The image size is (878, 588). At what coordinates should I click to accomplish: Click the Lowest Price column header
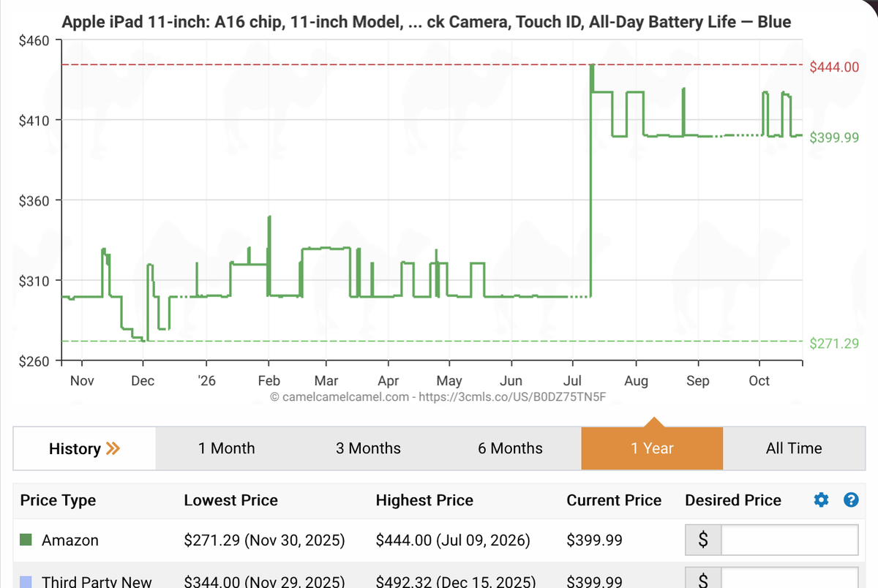(230, 500)
